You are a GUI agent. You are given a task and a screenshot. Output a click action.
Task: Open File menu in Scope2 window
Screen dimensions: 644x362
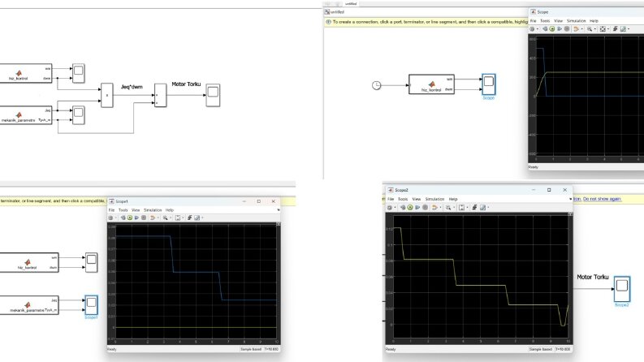click(391, 199)
